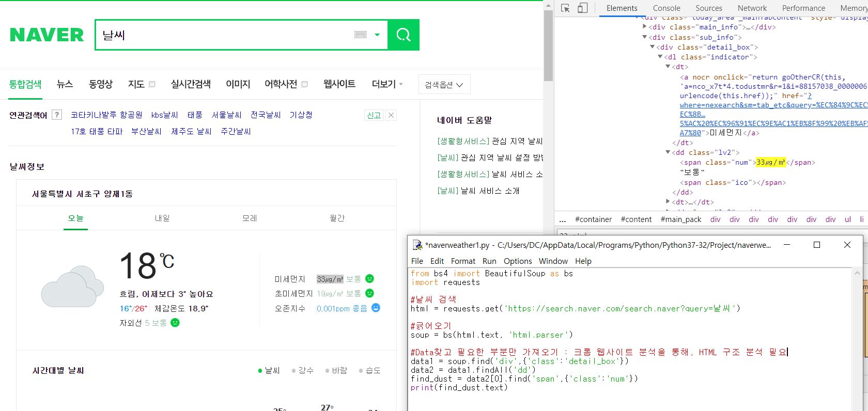Open the IDLE Format menu
Image resolution: width=868 pixels, height=411 pixels.
(x=463, y=261)
